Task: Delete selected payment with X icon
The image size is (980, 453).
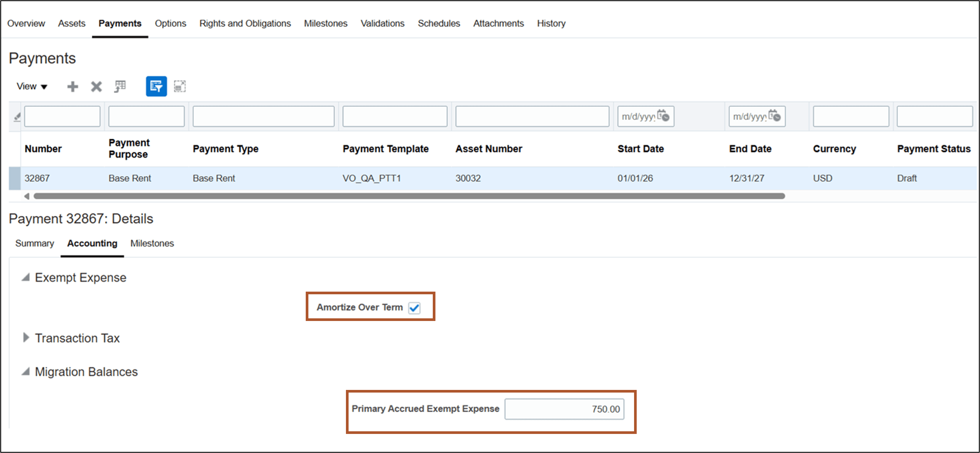Action: click(x=96, y=87)
